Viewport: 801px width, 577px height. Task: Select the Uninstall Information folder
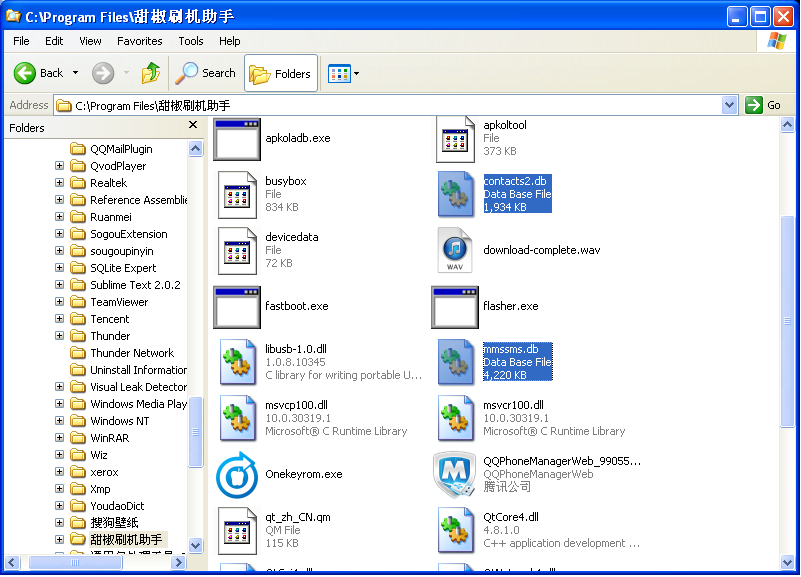pos(128,370)
